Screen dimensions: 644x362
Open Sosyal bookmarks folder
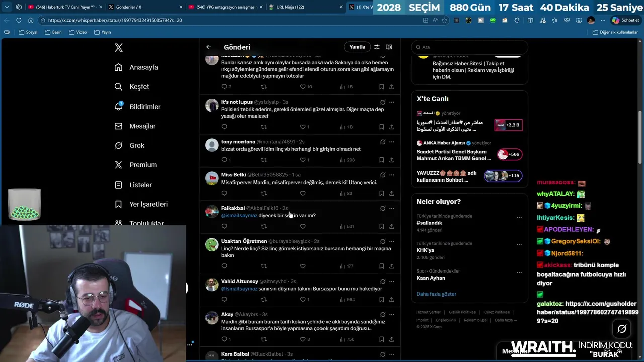tap(28, 32)
